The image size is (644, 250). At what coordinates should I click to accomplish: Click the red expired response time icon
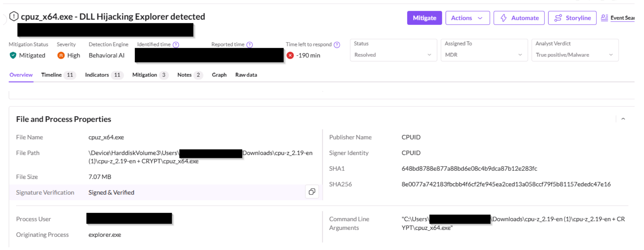pos(290,55)
